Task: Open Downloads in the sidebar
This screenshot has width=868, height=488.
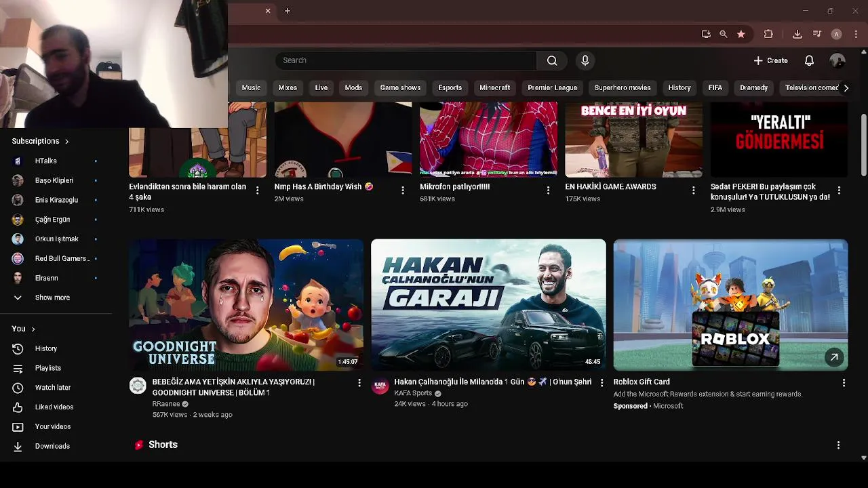Action: [56, 446]
